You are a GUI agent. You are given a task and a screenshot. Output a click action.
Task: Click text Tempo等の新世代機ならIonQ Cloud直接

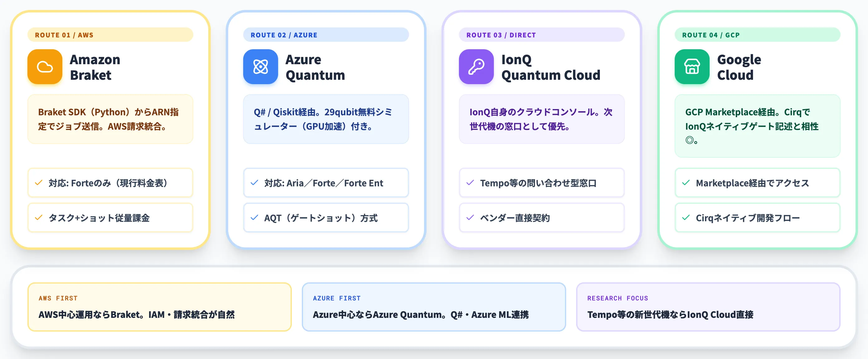point(670,314)
